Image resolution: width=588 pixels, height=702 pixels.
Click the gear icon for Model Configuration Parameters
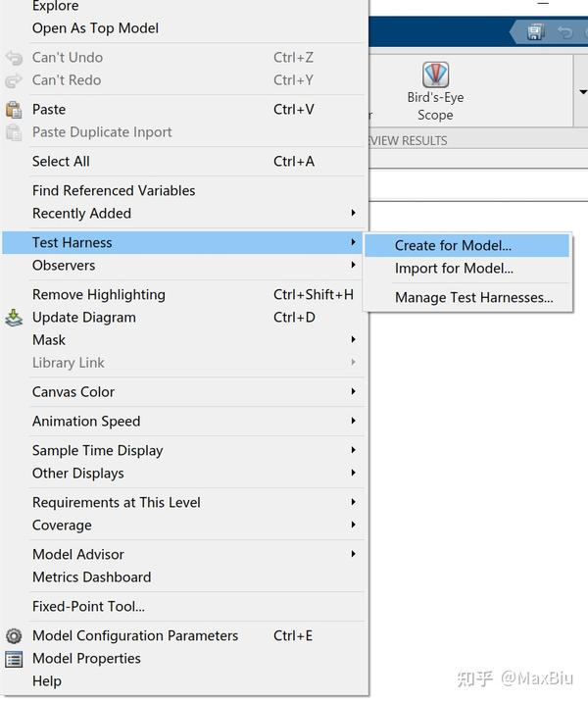(14, 636)
